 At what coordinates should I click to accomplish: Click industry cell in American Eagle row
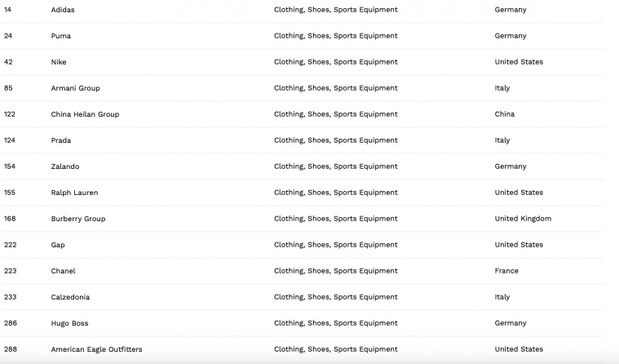tap(336, 349)
